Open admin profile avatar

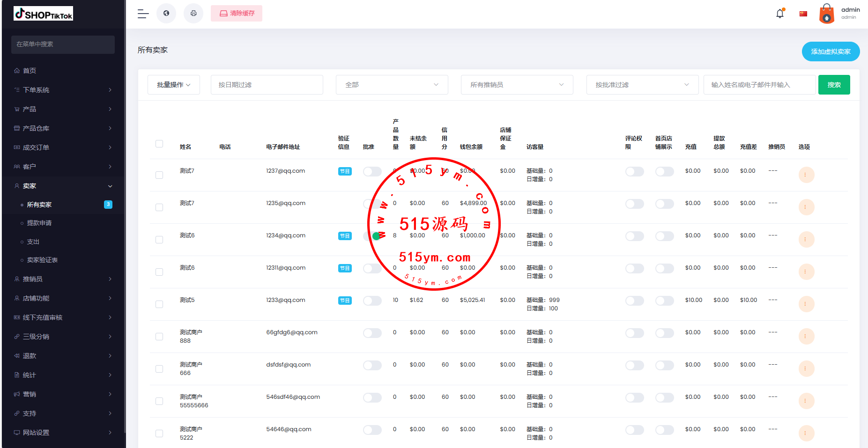[x=827, y=14]
